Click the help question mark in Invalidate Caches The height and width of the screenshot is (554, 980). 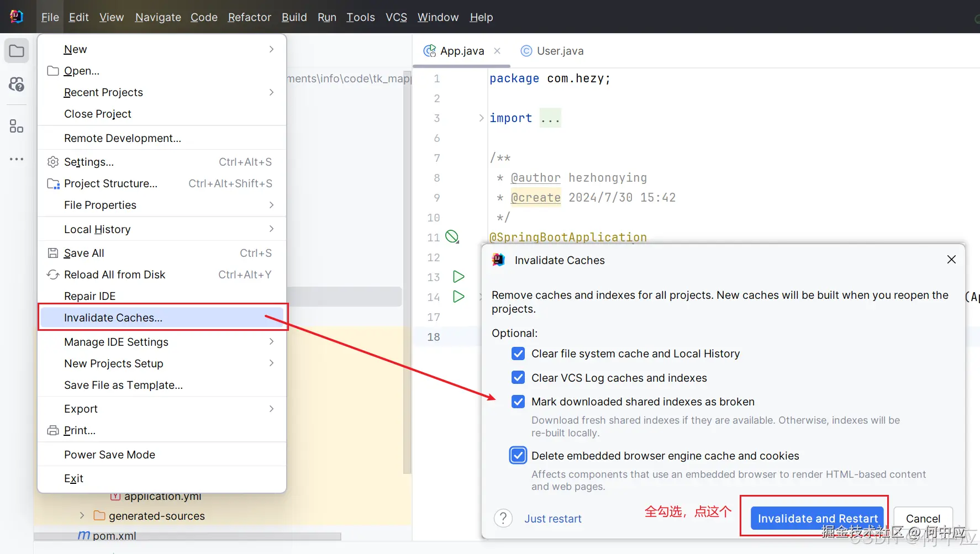[x=503, y=518]
